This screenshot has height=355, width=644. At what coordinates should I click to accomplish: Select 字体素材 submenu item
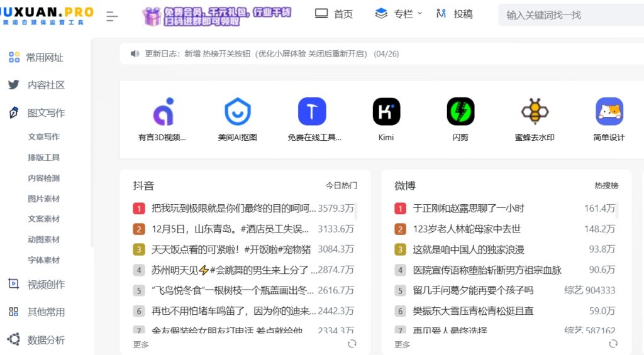pos(44,259)
